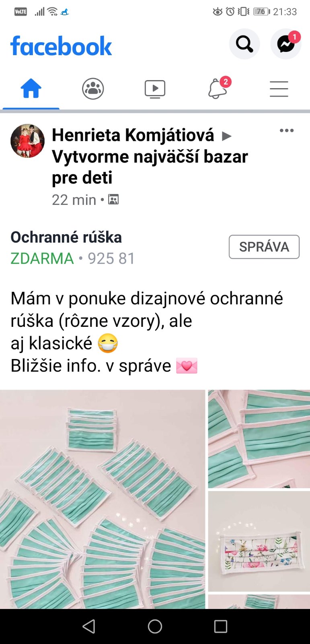Open notifications bell with two alerts
This screenshot has height=644, width=310.
(x=218, y=88)
